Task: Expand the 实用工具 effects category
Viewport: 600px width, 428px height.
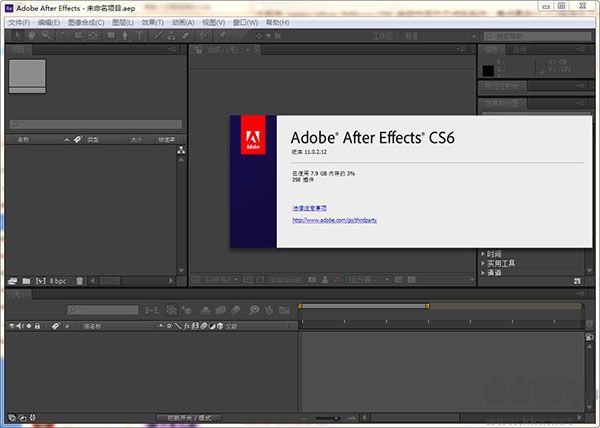Action: coord(502,262)
